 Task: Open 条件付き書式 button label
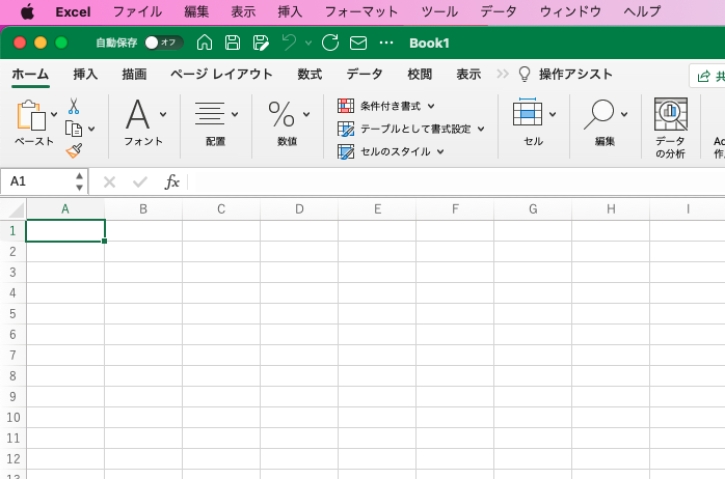[x=390, y=106]
